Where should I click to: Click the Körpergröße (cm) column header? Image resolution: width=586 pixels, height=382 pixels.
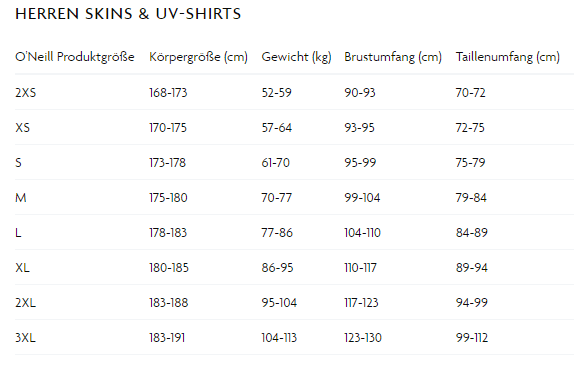tap(198, 57)
